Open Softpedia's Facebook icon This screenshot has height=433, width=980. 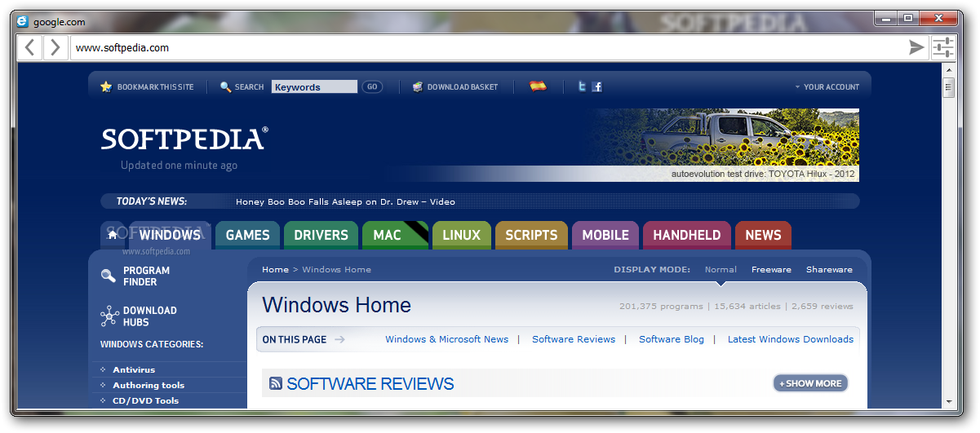(x=597, y=86)
